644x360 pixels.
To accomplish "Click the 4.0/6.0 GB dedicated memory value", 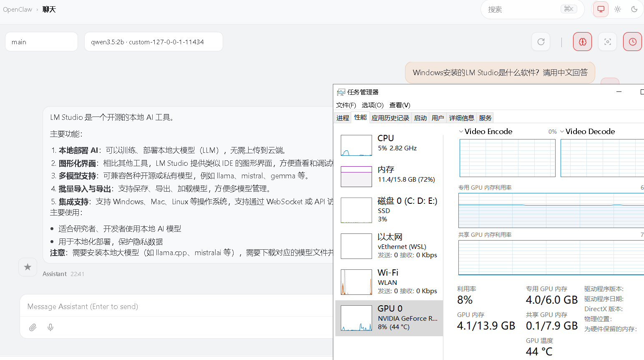I will pos(552,300).
